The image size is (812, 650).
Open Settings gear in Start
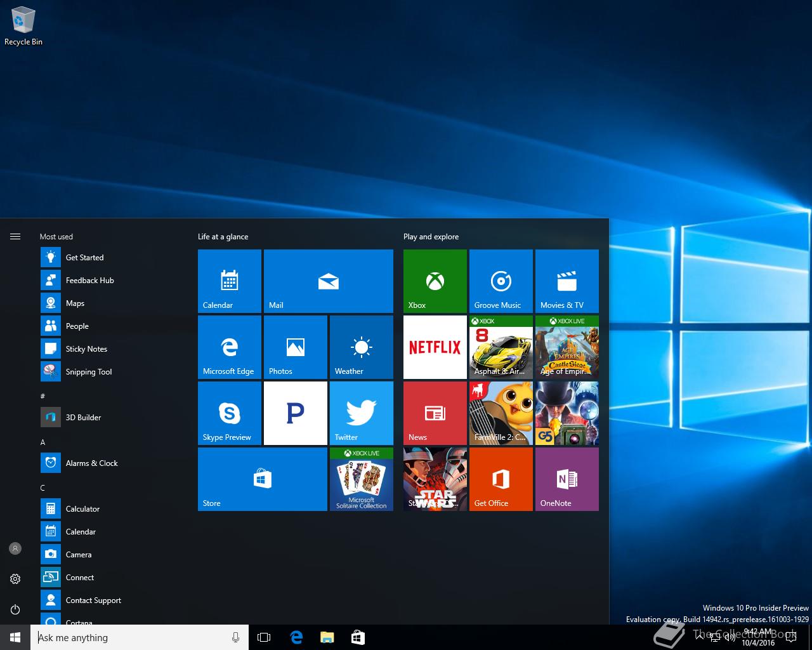[15, 579]
